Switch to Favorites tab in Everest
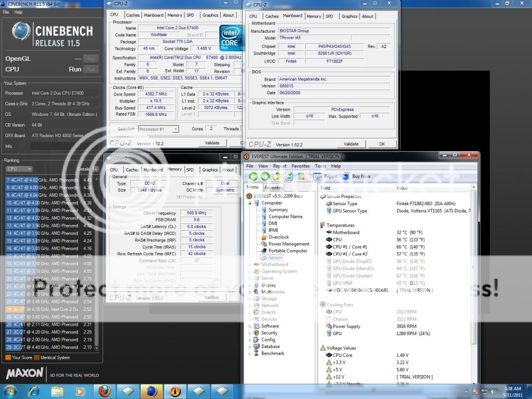This screenshot has width=532, height=399. click(x=273, y=188)
